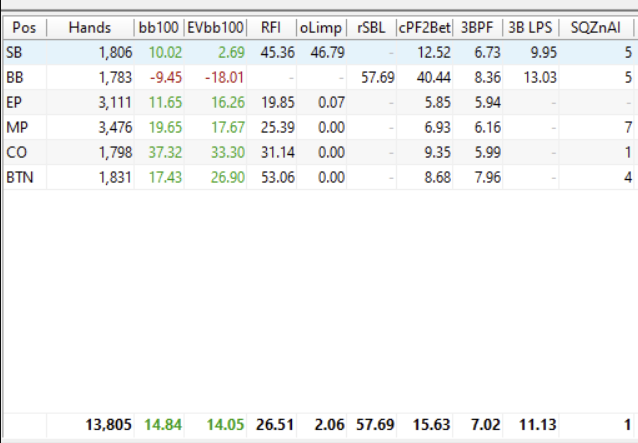
Task: Click the MP cPF2Bet value 6.93
Action: point(437,127)
